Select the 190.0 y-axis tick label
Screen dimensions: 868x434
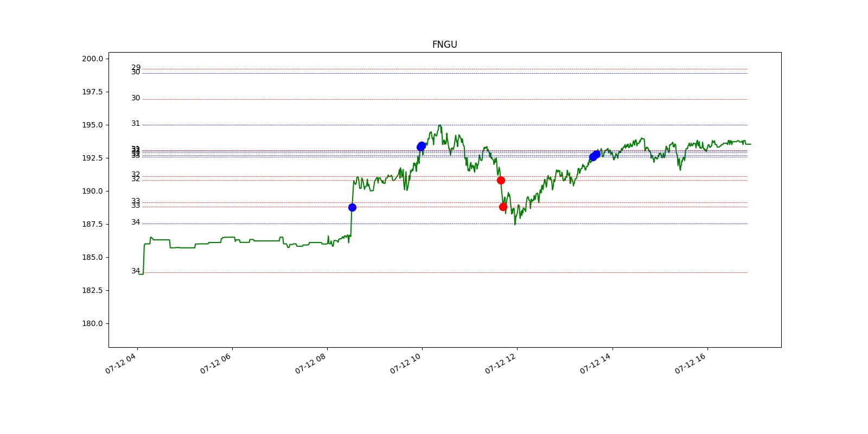[92, 191]
